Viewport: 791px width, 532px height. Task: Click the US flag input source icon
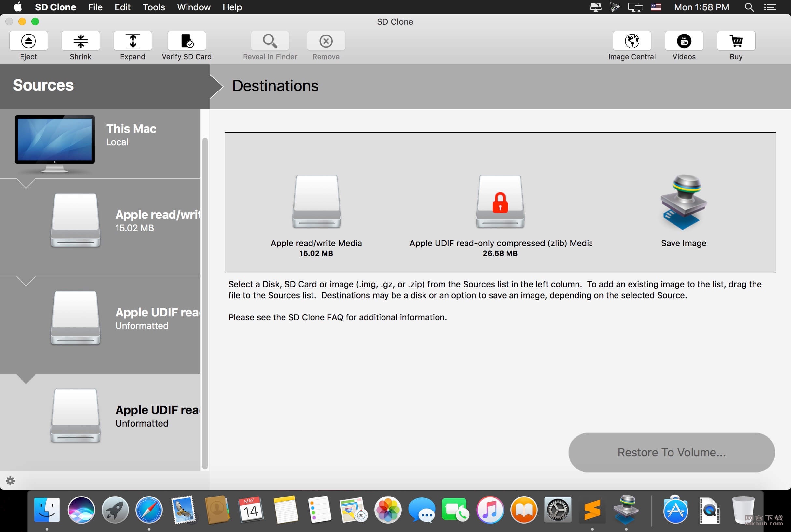click(x=656, y=7)
